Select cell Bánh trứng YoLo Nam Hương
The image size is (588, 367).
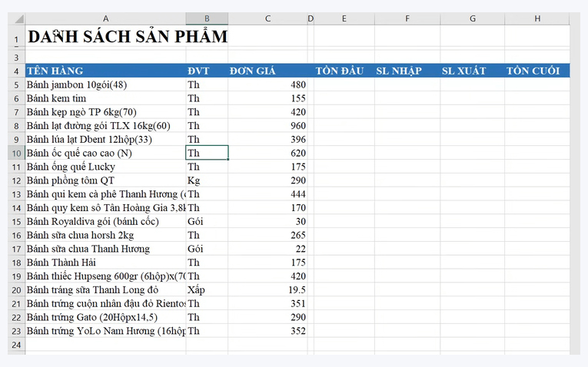pos(105,331)
